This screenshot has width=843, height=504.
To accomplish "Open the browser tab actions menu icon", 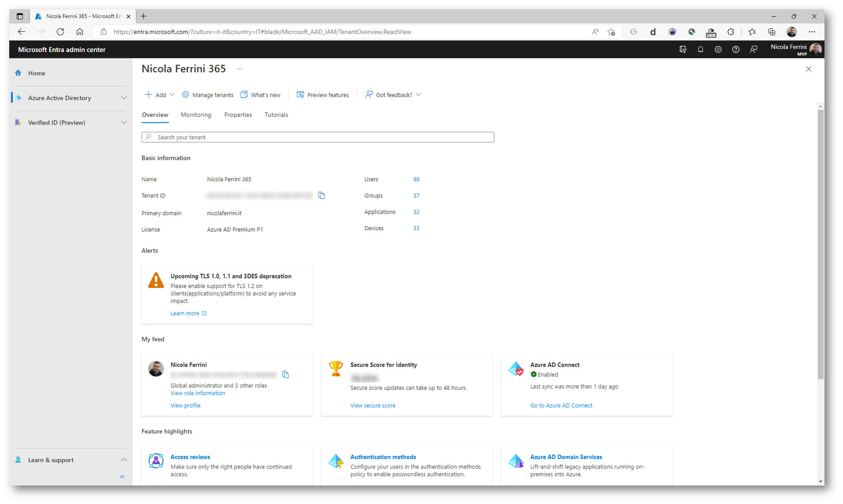I will tap(20, 16).
